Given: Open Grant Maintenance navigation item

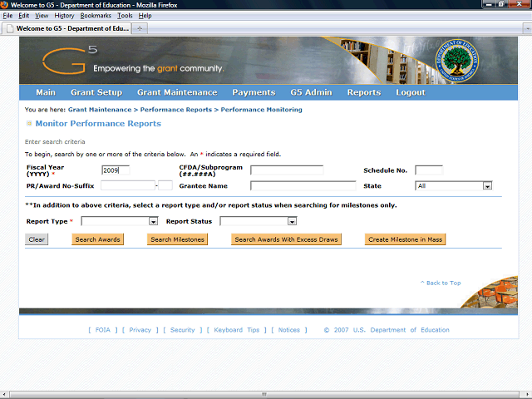Looking at the screenshot, I should pos(177,92).
